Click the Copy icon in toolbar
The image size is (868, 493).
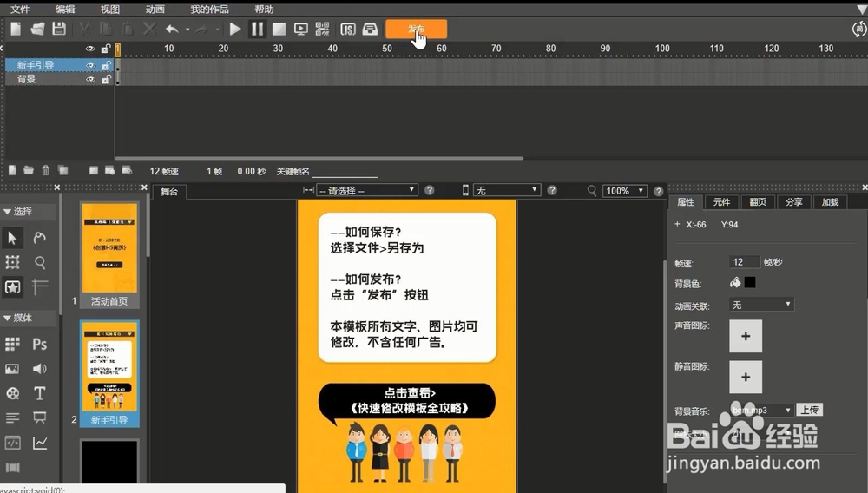tap(106, 29)
